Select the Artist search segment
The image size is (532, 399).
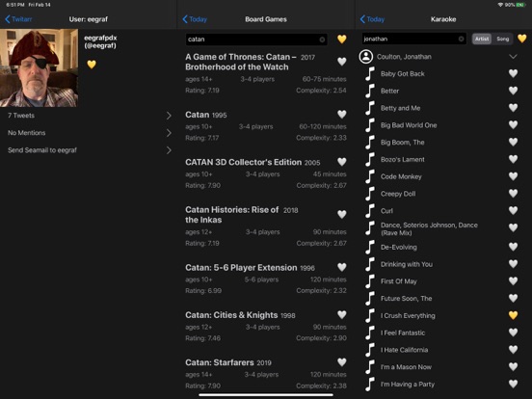point(482,39)
